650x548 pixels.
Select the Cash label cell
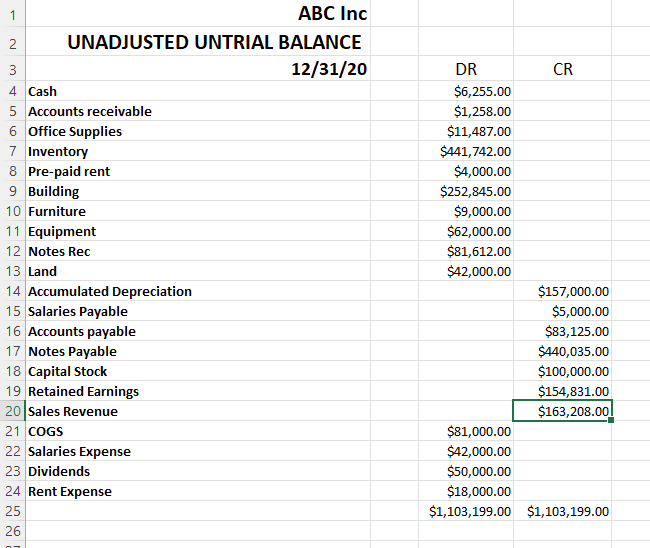pyautogui.click(x=198, y=91)
